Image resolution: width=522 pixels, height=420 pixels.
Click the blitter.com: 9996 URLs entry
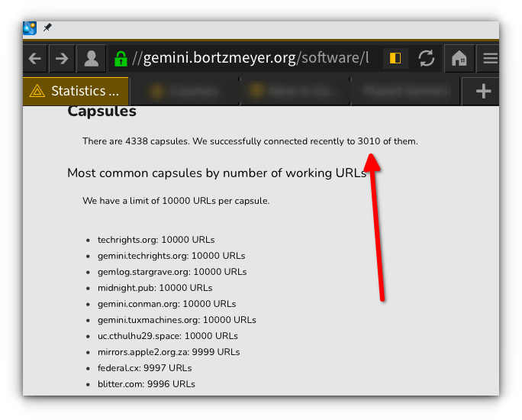147,384
